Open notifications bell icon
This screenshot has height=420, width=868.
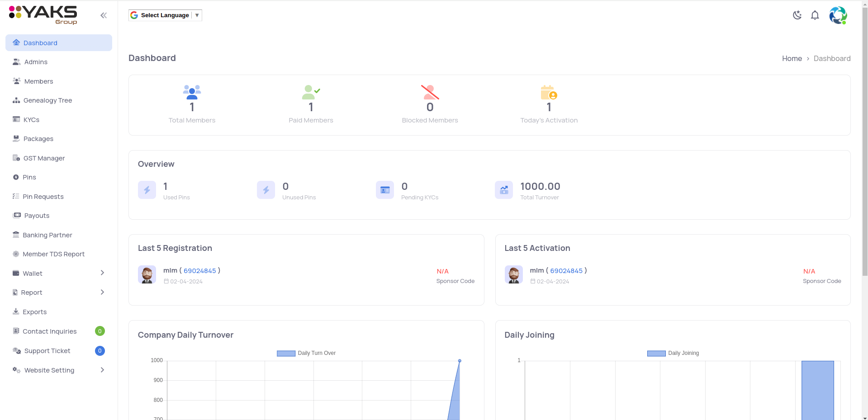(815, 15)
